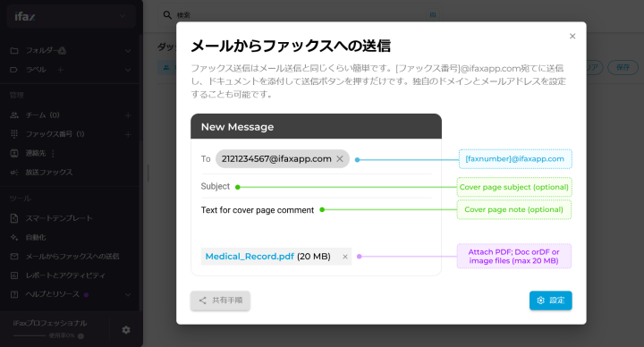
Task: Open 自動化 automation in sidebar
Action: 35,237
